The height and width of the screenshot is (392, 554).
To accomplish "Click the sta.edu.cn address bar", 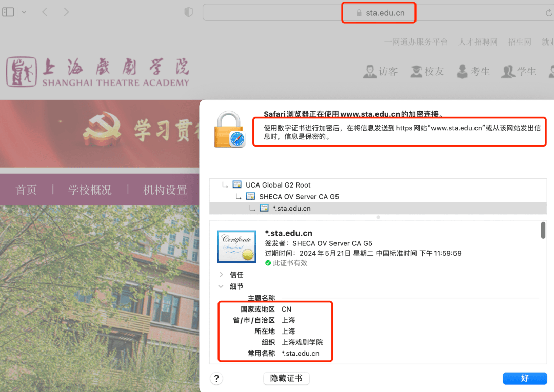I will point(379,13).
